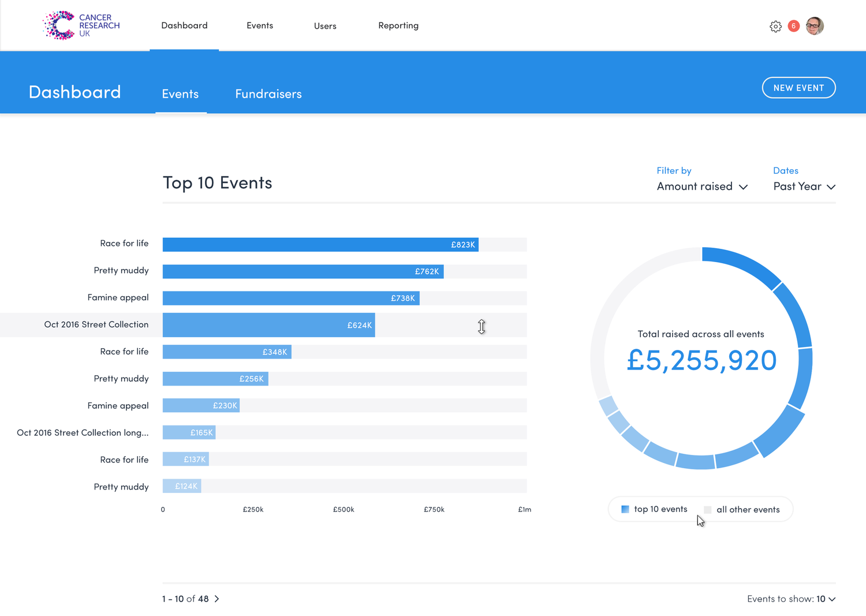Click the NEW EVENT button
Image resolution: width=866 pixels, height=616 pixels.
pyautogui.click(x=798, y=87)
